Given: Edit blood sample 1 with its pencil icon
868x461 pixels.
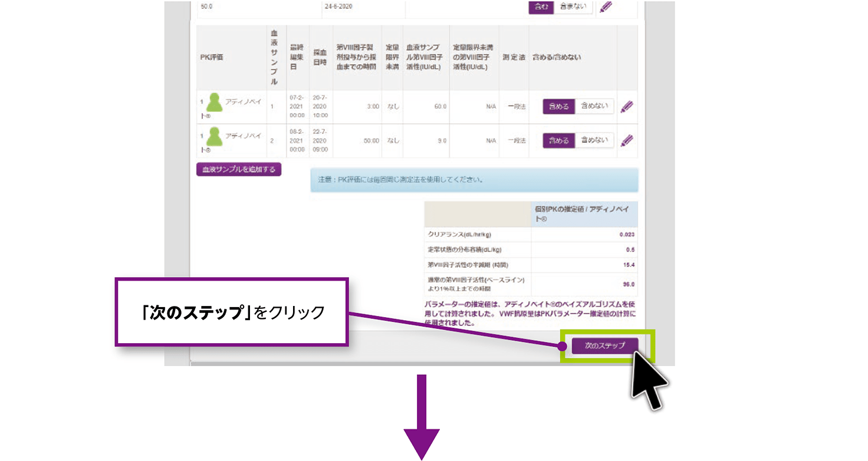Looking at the screenshot, I should [x=627, y=107].
